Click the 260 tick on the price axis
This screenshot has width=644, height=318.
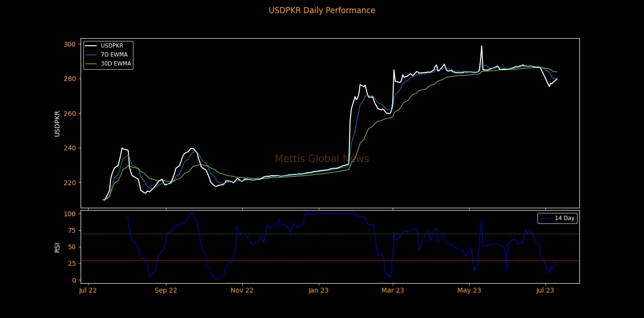pyautogui.click(x=69, y=114)
